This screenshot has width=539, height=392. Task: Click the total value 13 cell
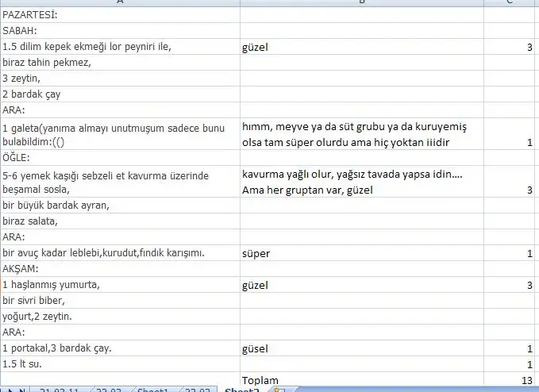tap(510, 380)
